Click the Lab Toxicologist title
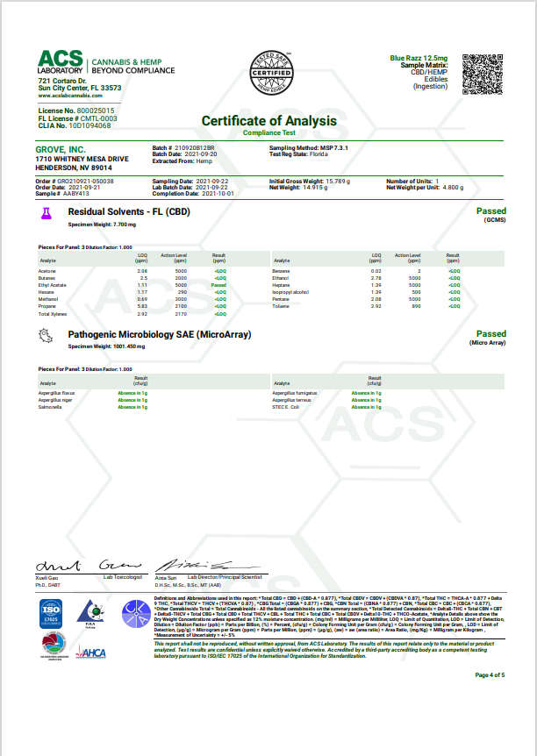Screen dimensions: 537x756 point(123,577)
